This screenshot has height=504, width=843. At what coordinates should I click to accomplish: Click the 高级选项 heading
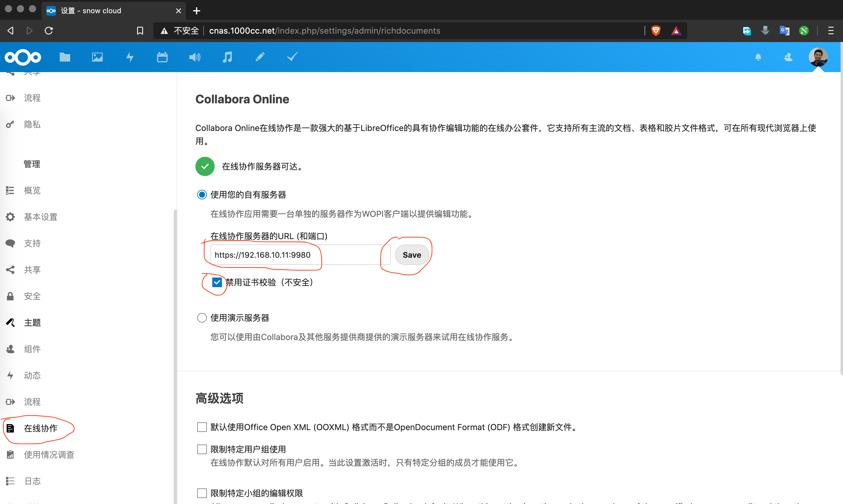coord(219,398)
